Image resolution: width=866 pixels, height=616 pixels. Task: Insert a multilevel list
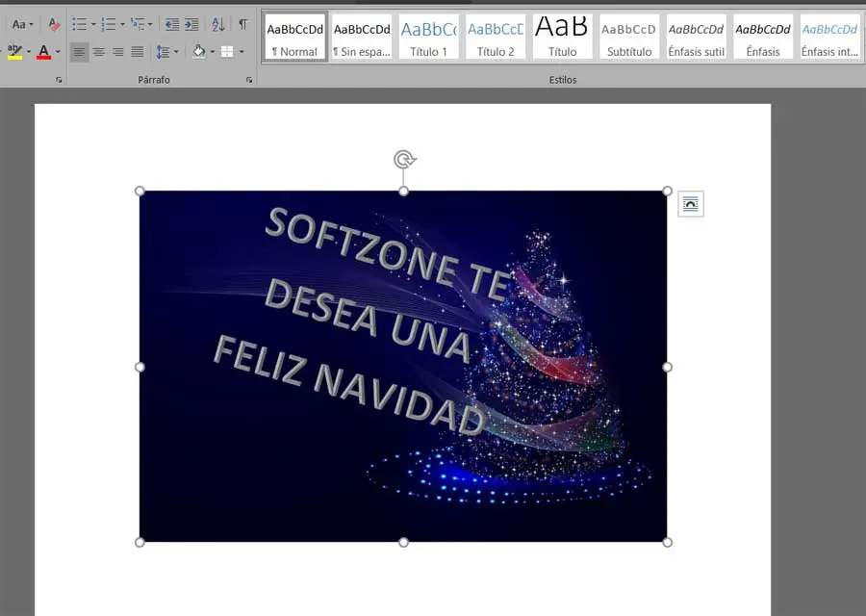(x=138, y=24)
